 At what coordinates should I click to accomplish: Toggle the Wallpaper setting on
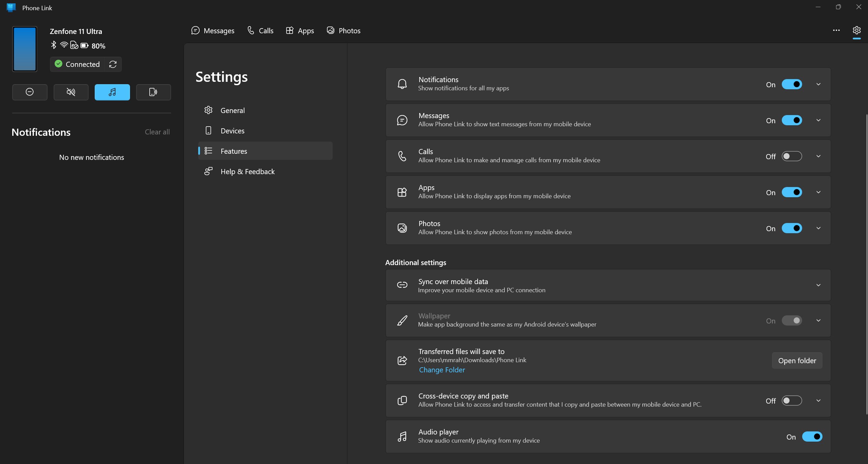(792, 320)
